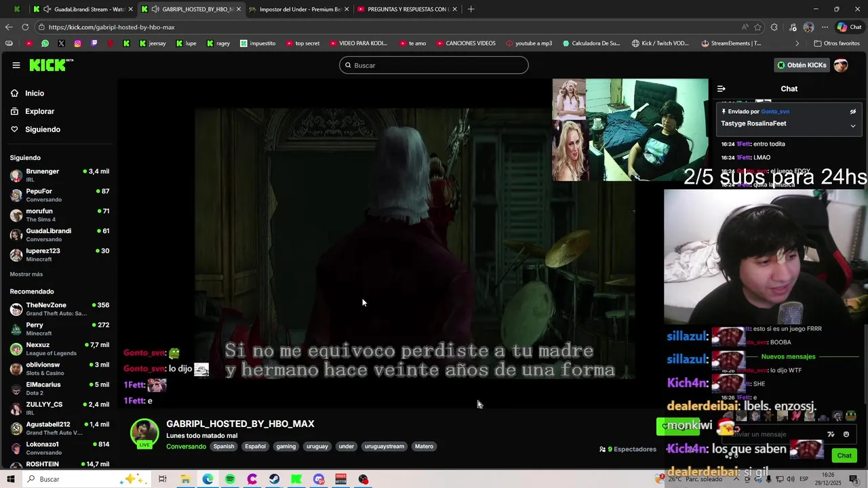Open the GuadaLibrandi followed channel

click(x=60, y=235)
